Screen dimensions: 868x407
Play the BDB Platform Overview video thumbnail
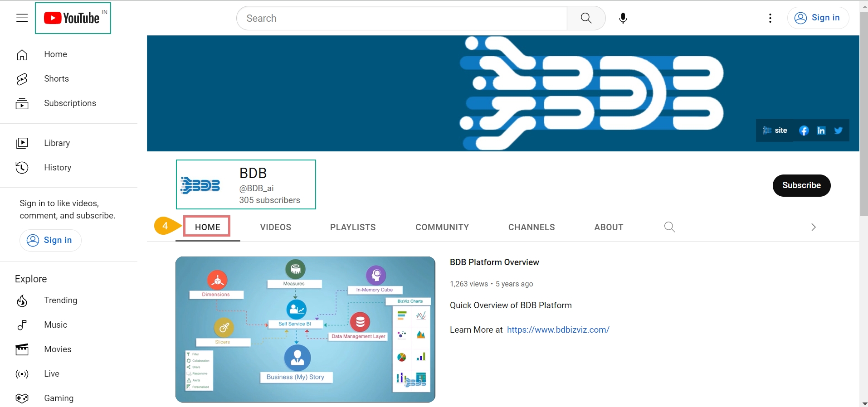(305, 329)
